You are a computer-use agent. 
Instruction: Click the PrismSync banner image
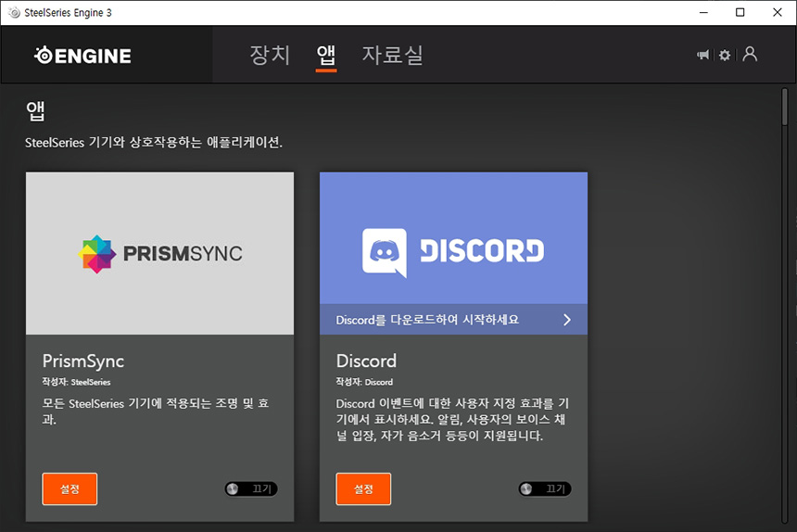[x=159, y=253]
